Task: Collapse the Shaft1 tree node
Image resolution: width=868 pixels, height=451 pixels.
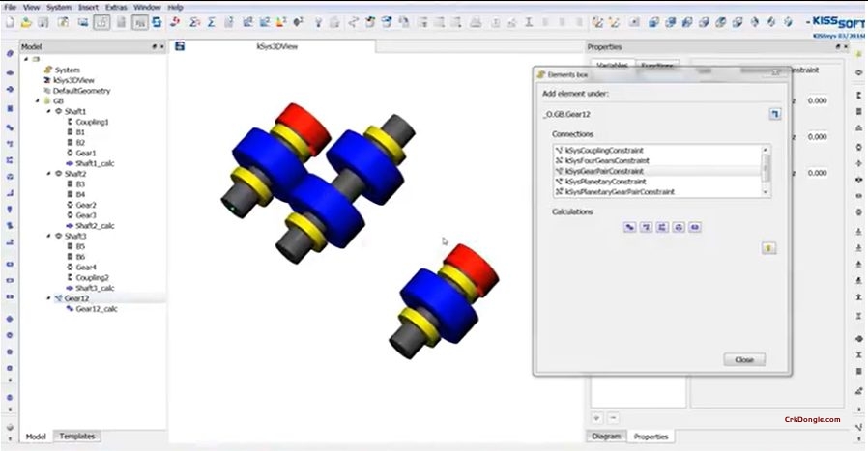Action: [48, 111]
